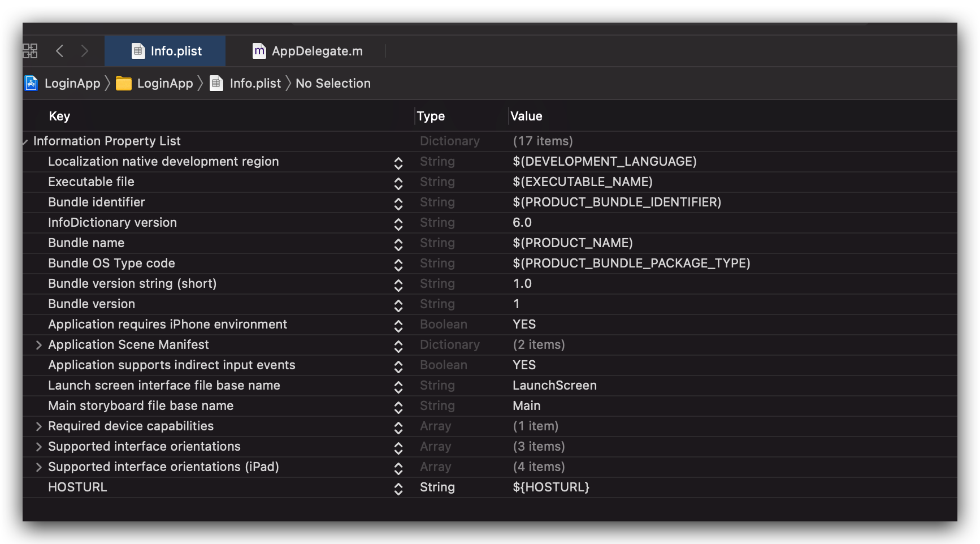980x544 pixels.
Task: Switch to the AppDelegate.m tab
Action: [x=307, y=51]
